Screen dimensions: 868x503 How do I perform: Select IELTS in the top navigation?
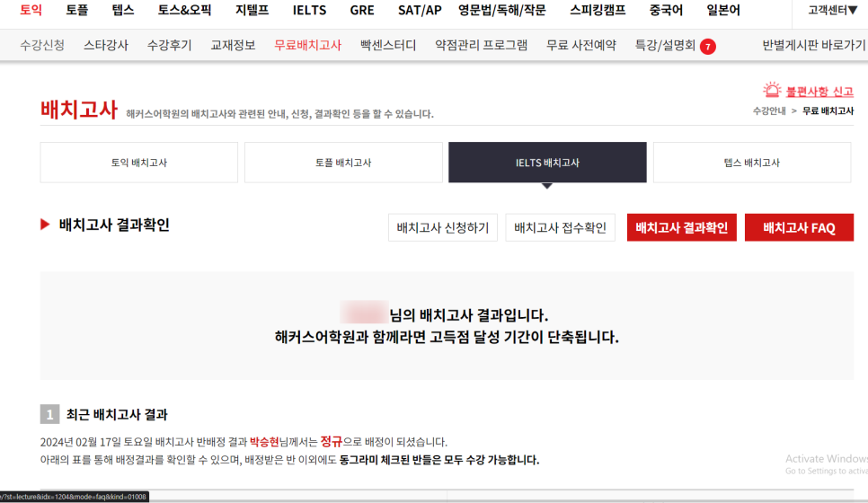pyautogui.click(x=309, y=10)
